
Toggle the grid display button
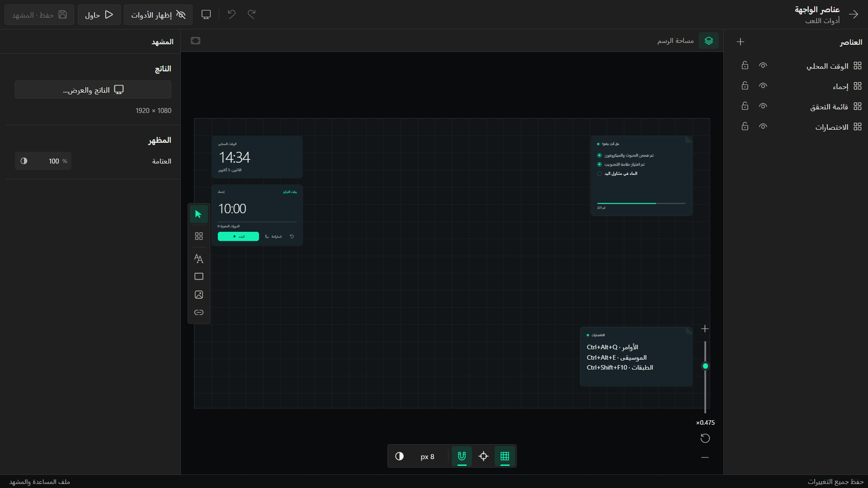pyautogui.click(x=505, y=456)
